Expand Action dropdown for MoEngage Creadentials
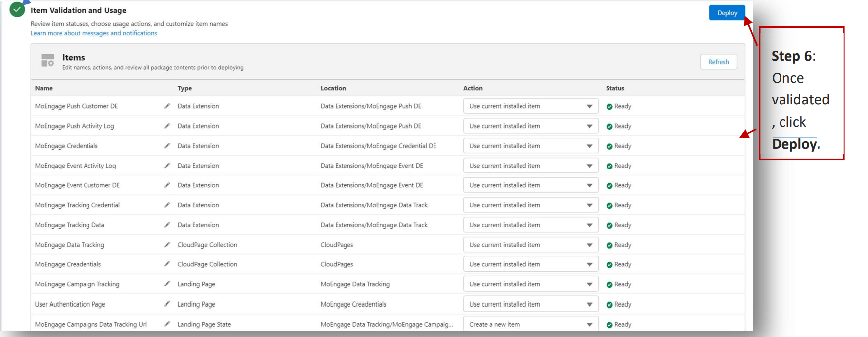Image resolution: width=868 pixels, height=337 pixels. pos(530,264)
